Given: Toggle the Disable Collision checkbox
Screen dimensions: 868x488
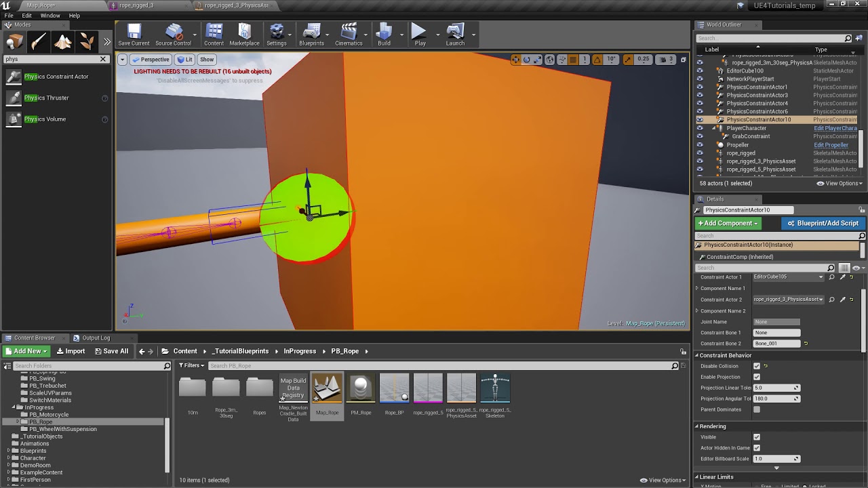Looking at the screenshot, I should coord(757,366).
